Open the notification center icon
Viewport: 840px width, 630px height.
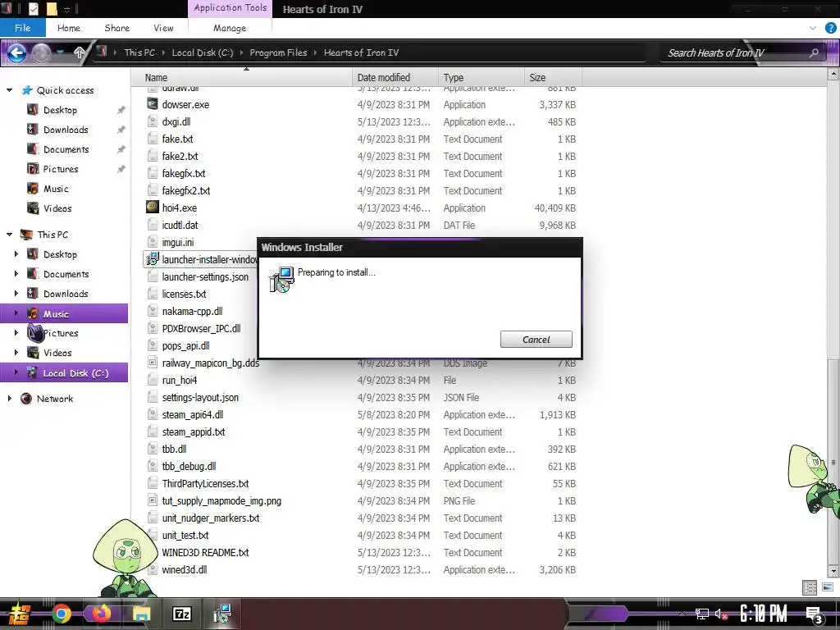[815, 614]
